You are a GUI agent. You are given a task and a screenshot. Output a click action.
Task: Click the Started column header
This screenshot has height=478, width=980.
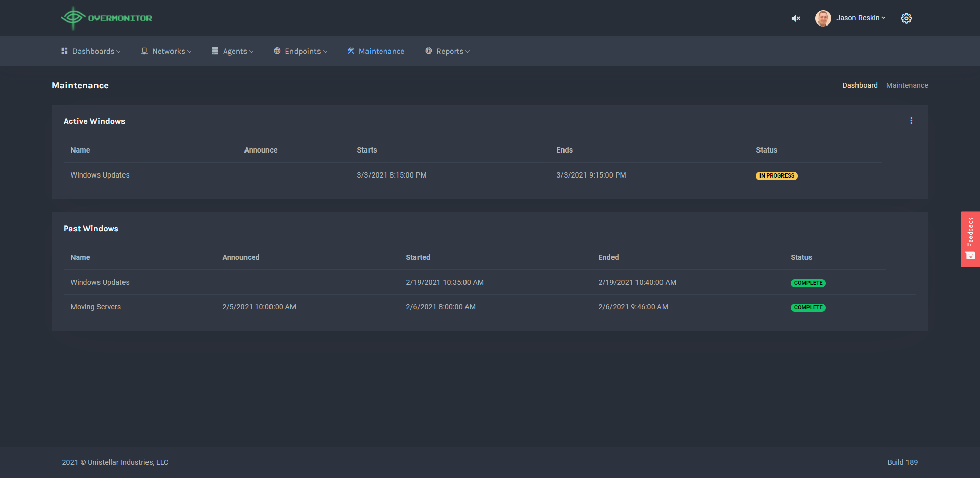tap(418, 257)
